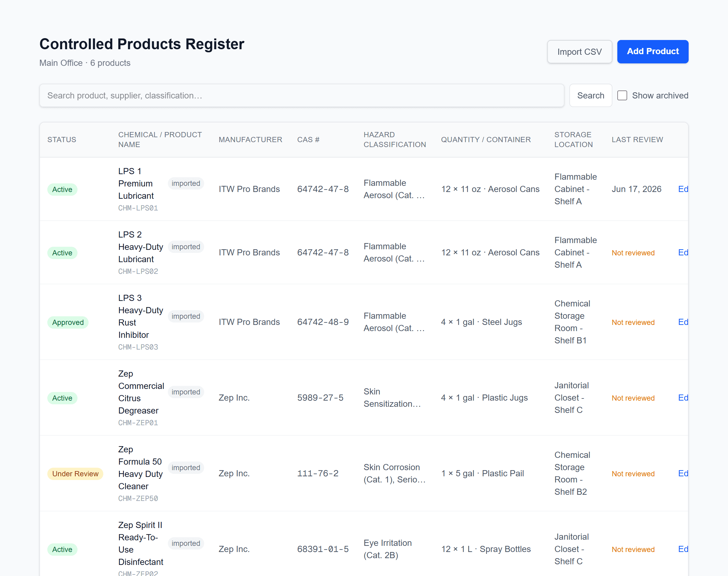Click the Search button

(x=591, y=95)
